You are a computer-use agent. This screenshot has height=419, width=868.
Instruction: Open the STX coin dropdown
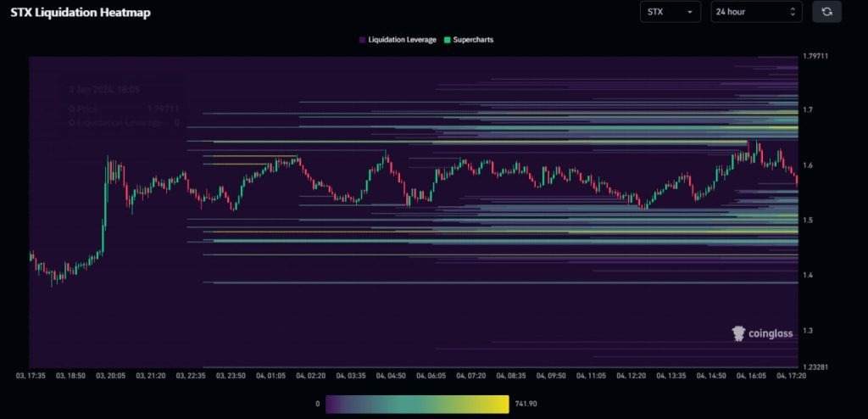pyautogui.click(x=670, y=12)
